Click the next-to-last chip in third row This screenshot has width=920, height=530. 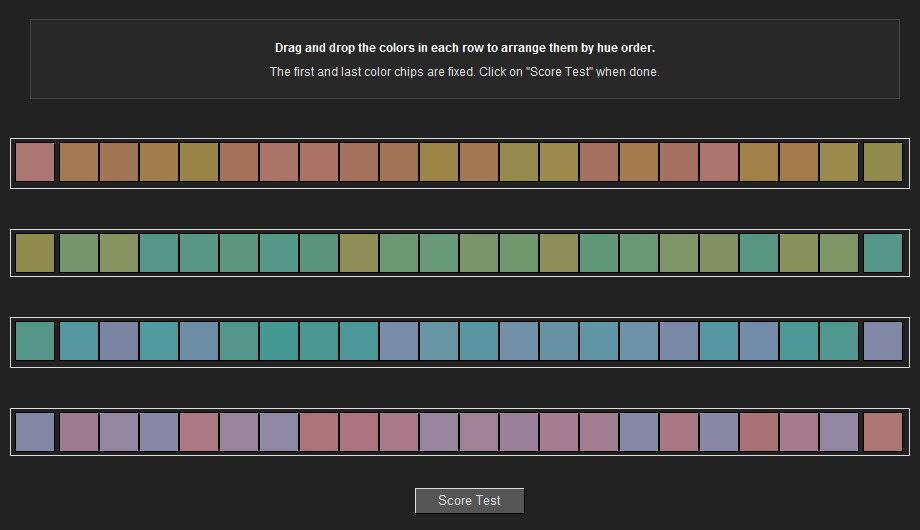coord(839,341)
